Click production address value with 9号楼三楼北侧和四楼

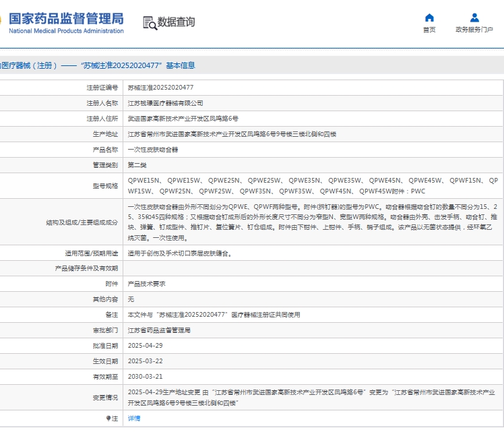point(232,134)
